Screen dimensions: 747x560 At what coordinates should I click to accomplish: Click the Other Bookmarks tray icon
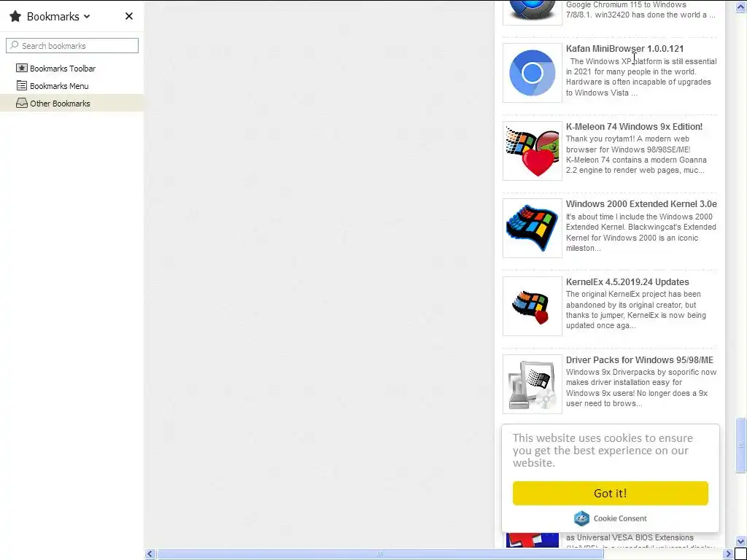[x=21, y=103]
